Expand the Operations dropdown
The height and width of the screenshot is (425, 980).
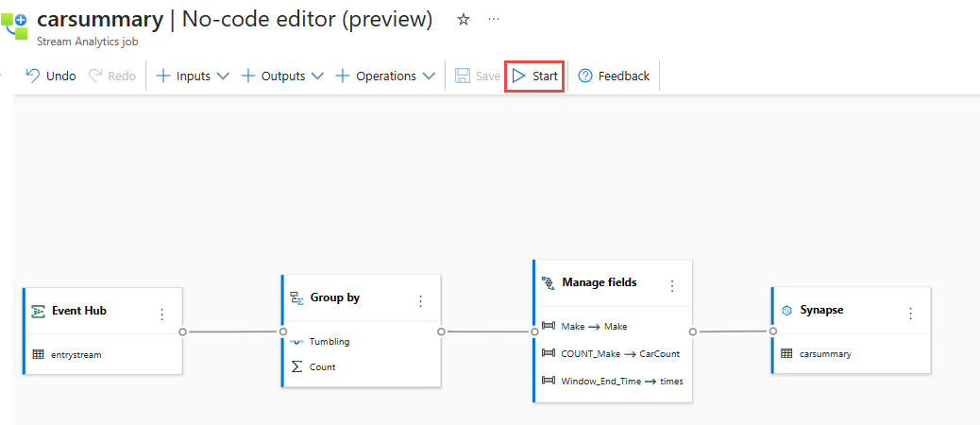point(429,76)
